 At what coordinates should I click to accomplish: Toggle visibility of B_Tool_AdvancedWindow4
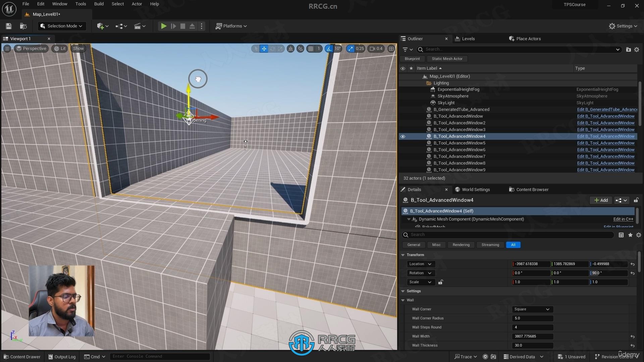(x=403, y=136)
